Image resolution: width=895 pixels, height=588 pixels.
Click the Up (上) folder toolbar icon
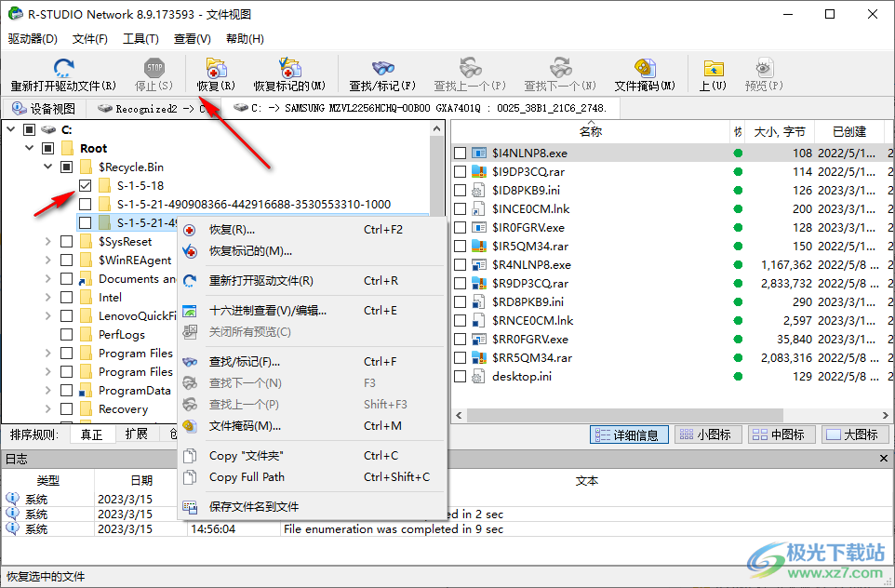tap(714, 68)
